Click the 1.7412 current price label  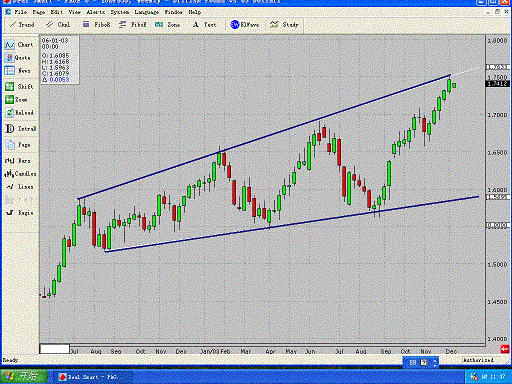point(497,84)
